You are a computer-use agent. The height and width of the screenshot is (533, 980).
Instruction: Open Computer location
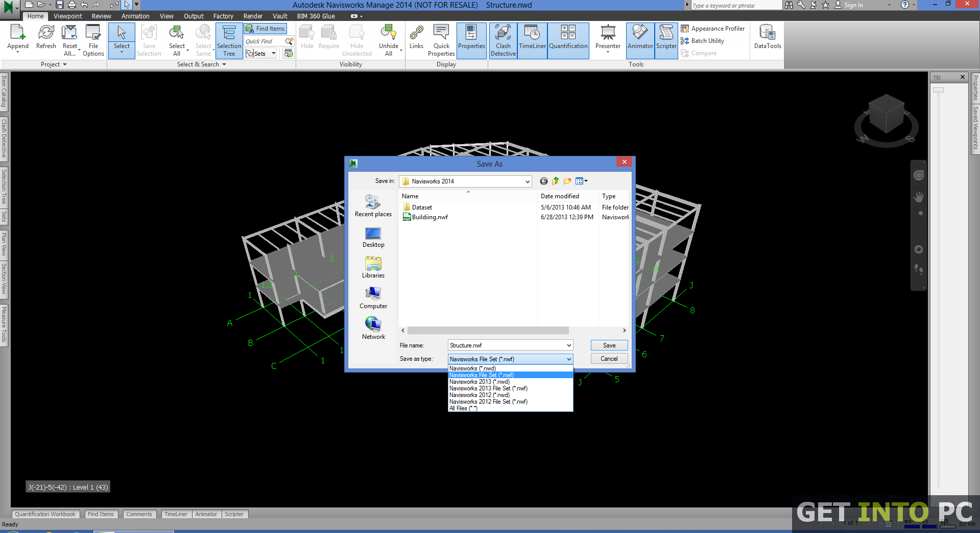coord(373,298)
